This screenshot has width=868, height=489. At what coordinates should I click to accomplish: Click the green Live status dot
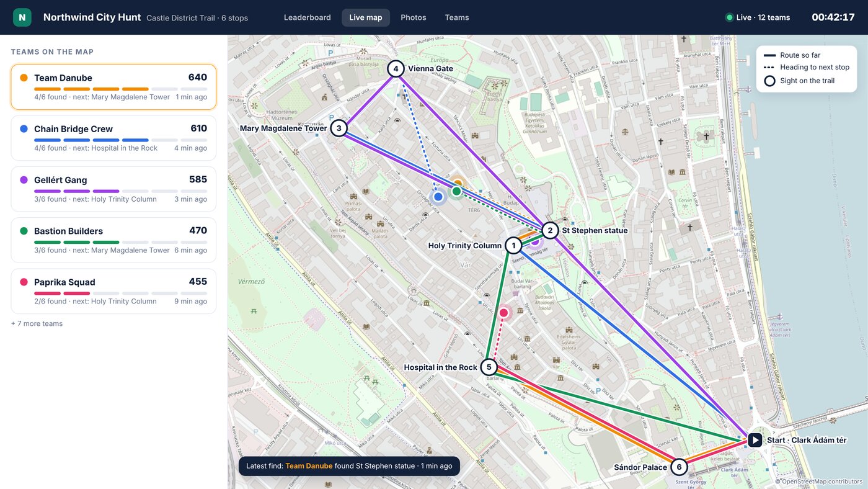(729, 17)
